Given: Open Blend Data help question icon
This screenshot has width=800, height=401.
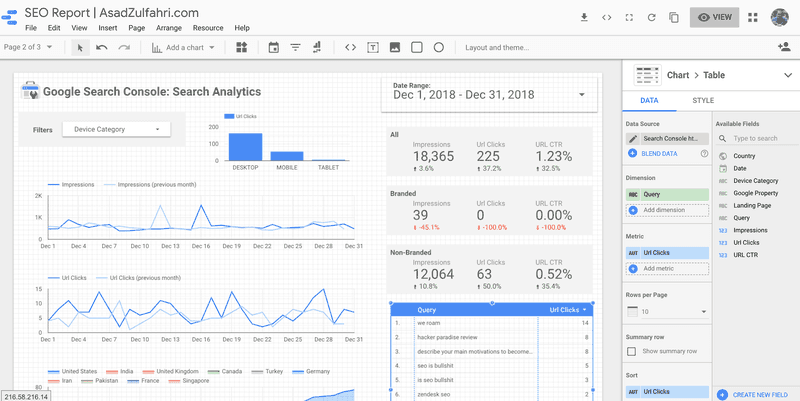Looking at the screenshot, I should click(705, 153).
